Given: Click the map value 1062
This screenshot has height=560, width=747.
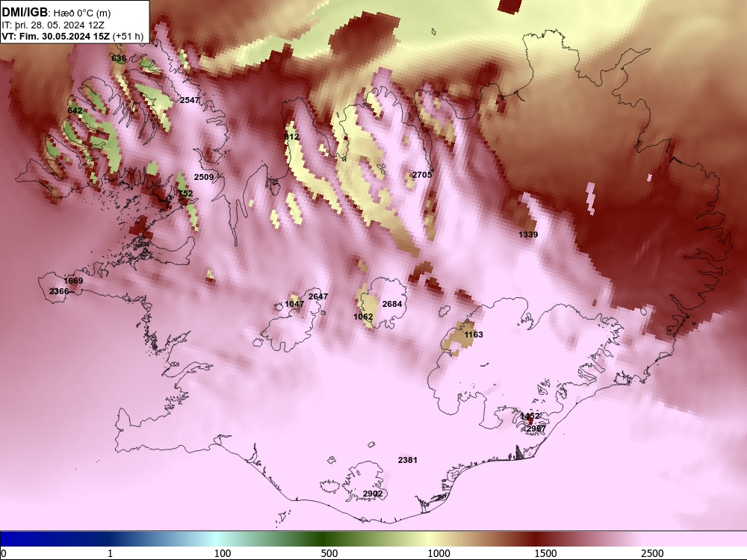Looking at the screenshot, I should (363, 317).
